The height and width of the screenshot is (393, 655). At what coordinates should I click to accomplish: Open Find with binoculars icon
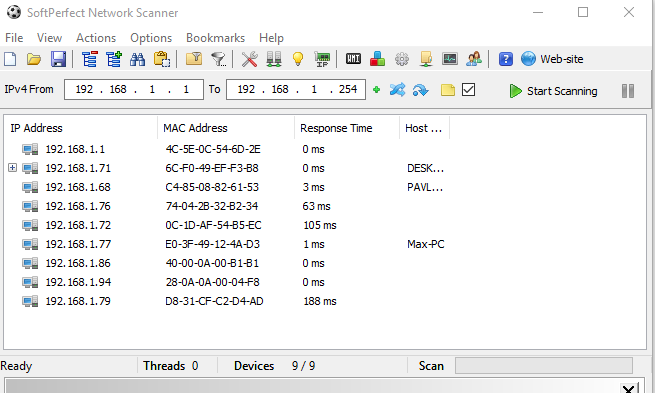click(137, 59)
